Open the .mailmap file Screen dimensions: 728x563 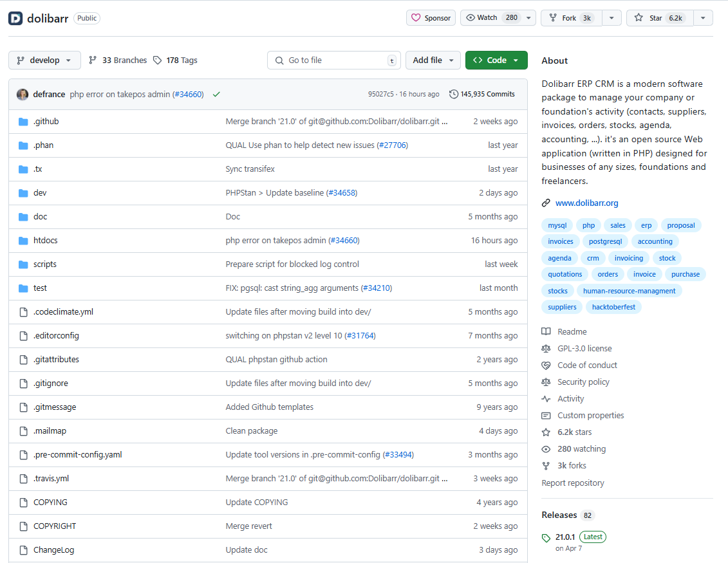[50, 430]
